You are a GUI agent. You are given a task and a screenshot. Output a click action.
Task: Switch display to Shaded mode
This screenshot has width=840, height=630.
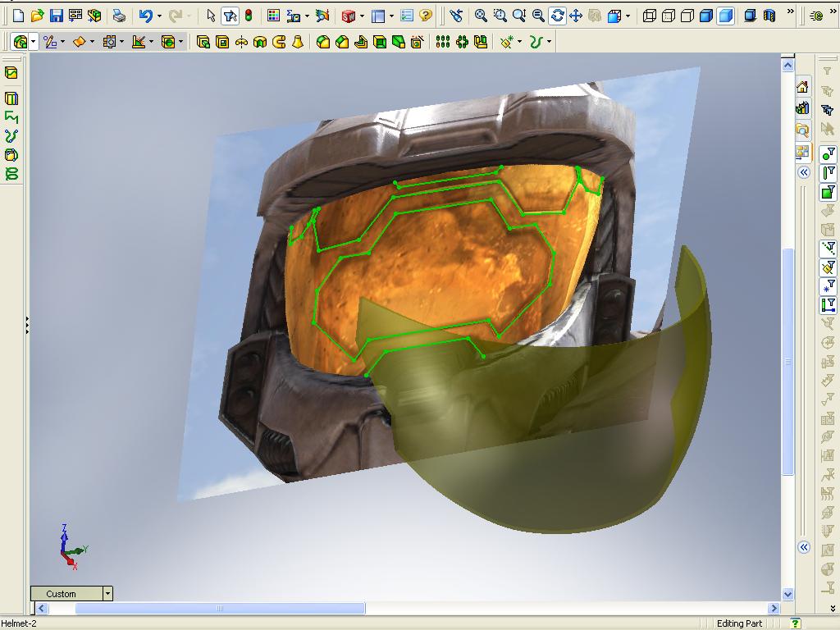click(725, 16)
